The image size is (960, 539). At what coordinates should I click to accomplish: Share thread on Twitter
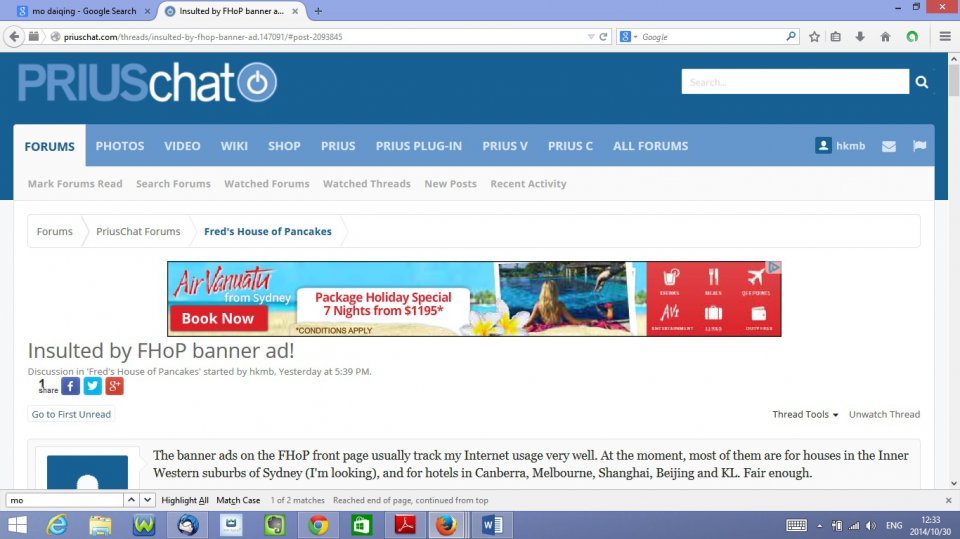point(92,386)
